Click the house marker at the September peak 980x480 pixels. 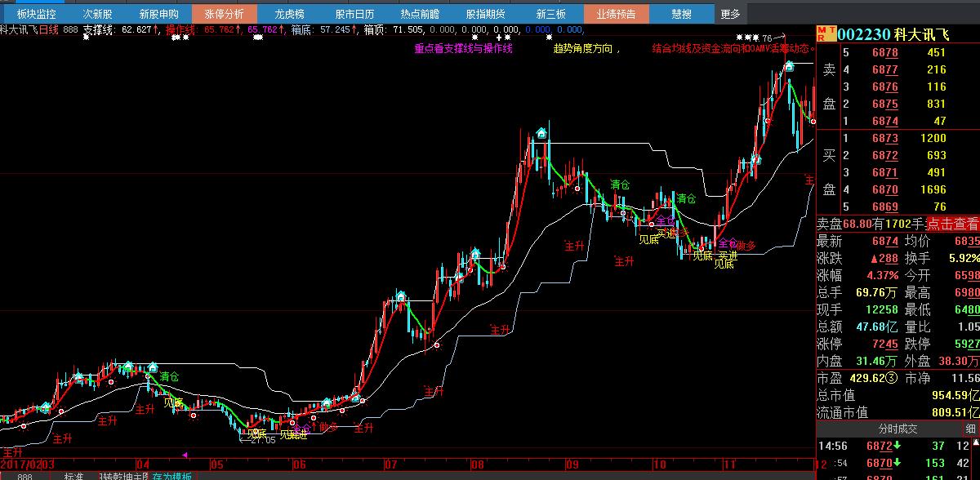tap(541, 133)
